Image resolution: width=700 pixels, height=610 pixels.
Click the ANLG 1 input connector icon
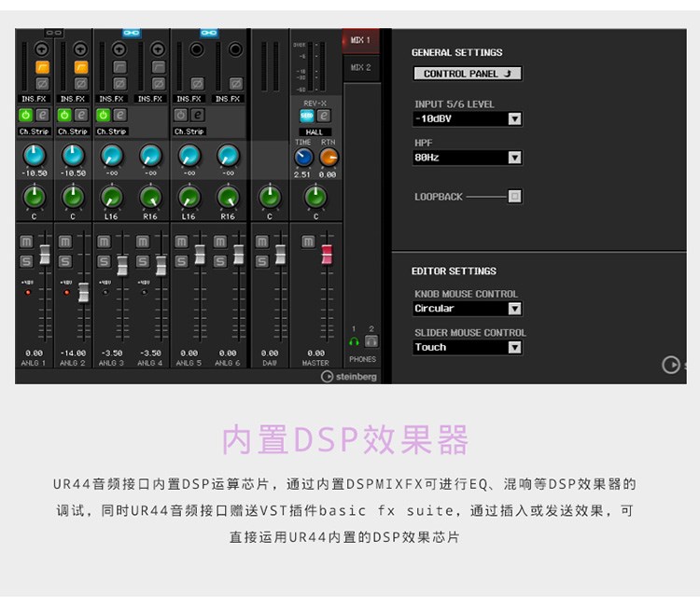[x=41, y=49]
